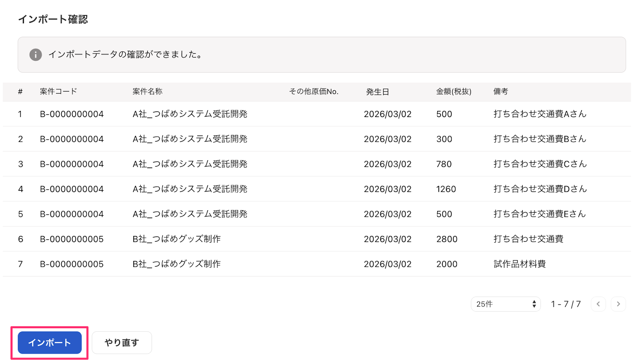Click the 金額(税抜) column header
The width and height of the screenshot is (640, 364).
(x=454, y=91)
